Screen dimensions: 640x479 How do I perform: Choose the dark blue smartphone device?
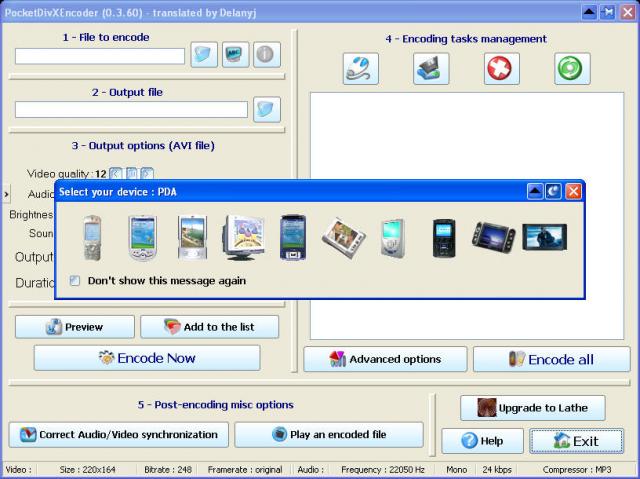click(293, 238)
